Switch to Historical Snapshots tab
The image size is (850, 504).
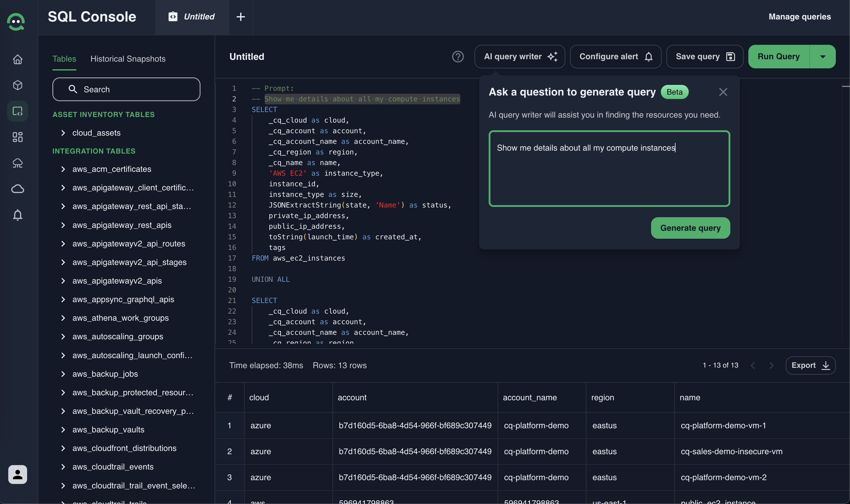128,59
